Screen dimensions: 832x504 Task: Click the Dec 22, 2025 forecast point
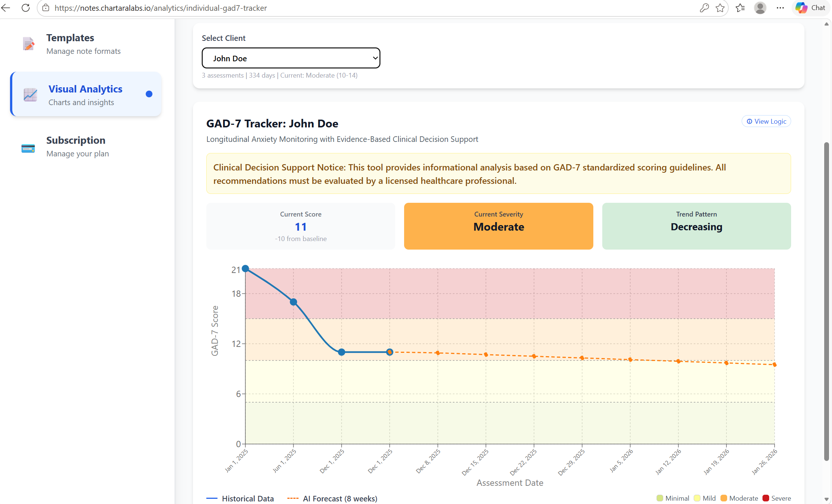pos(534,356)
